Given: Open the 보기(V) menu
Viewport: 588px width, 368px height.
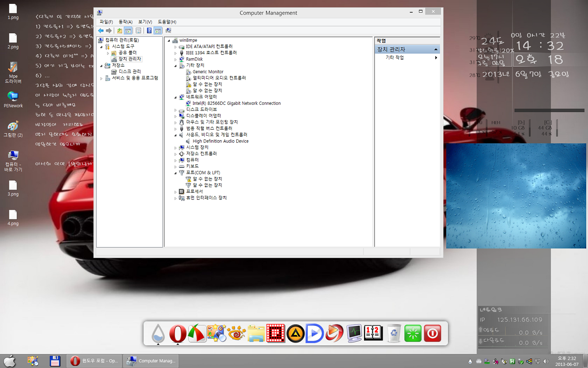Looking at the screenshot, I should [x=145, y=22].
